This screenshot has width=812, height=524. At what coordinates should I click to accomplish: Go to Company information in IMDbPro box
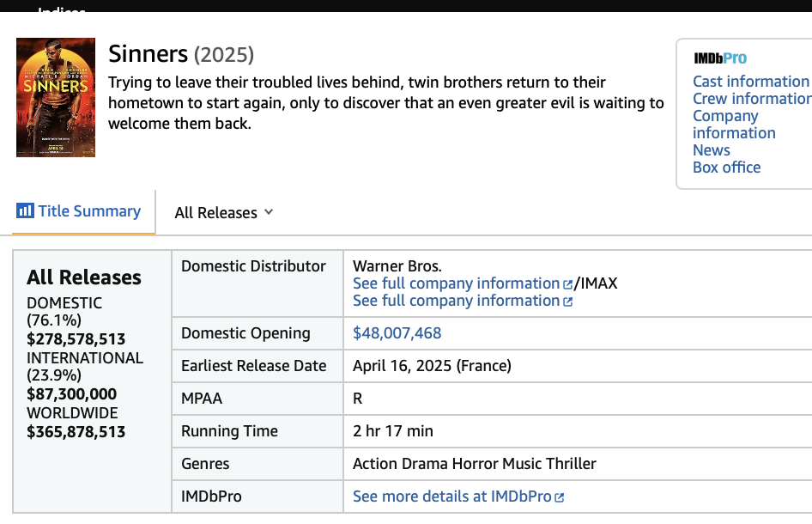(x=734, y=125)
